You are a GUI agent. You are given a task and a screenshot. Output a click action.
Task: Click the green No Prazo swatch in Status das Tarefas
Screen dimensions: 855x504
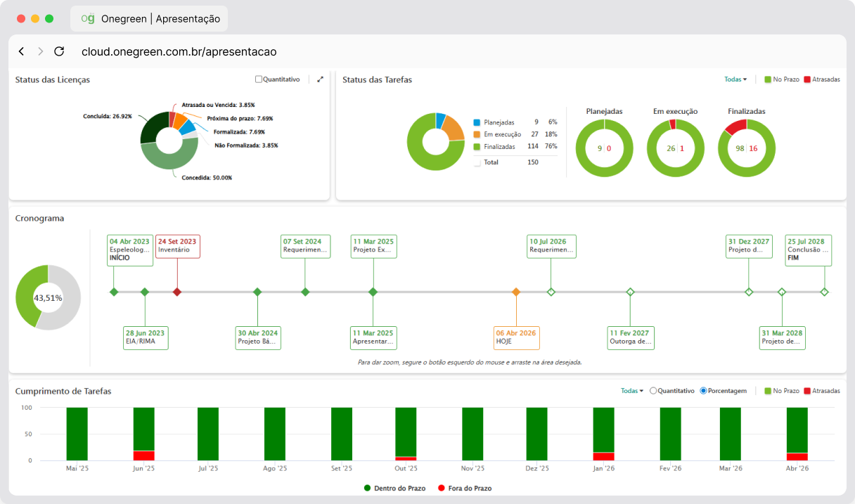(768, 79)
